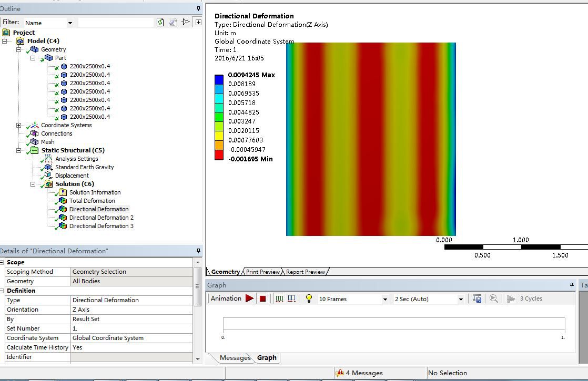This screenshot has height=381, width=588.
Task: Stop the animation playback
Action: click(262, 298)
